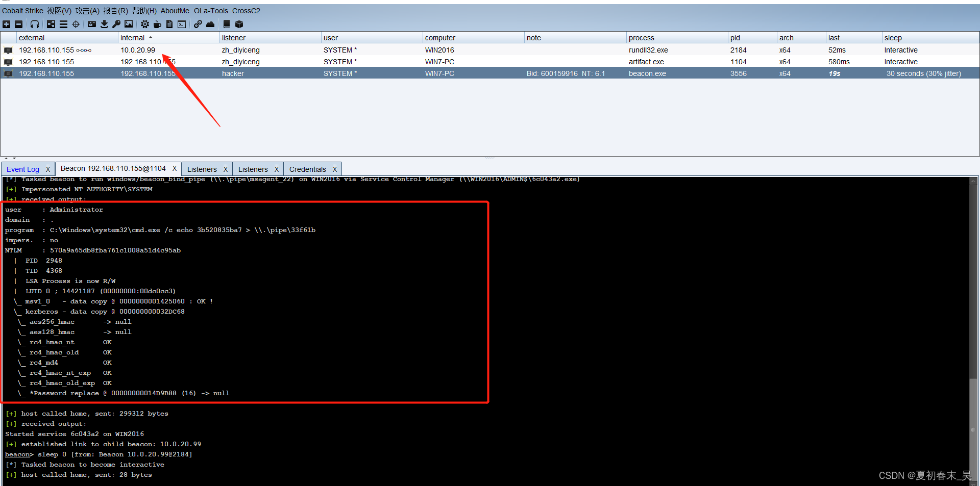Open the 报告(R) menu
Screen dimensions: 980x486
pos(116,11)
